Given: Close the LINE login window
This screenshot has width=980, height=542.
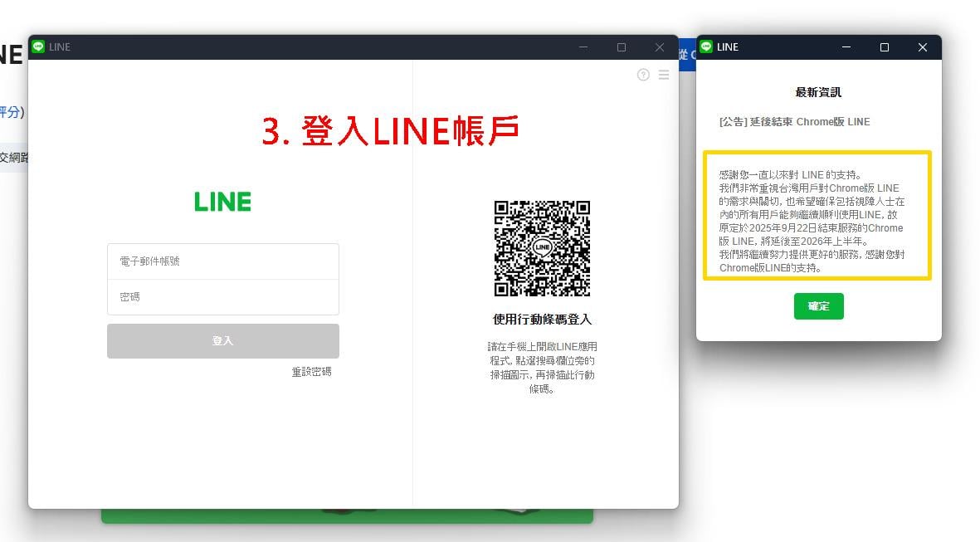Looking at the screenshot, I should tap(660, 47).
